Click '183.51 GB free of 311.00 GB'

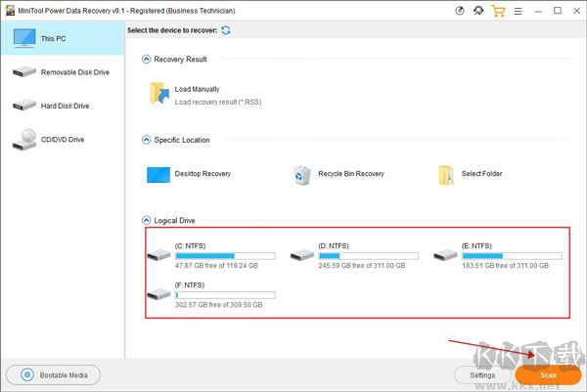[x=506, y=266]
